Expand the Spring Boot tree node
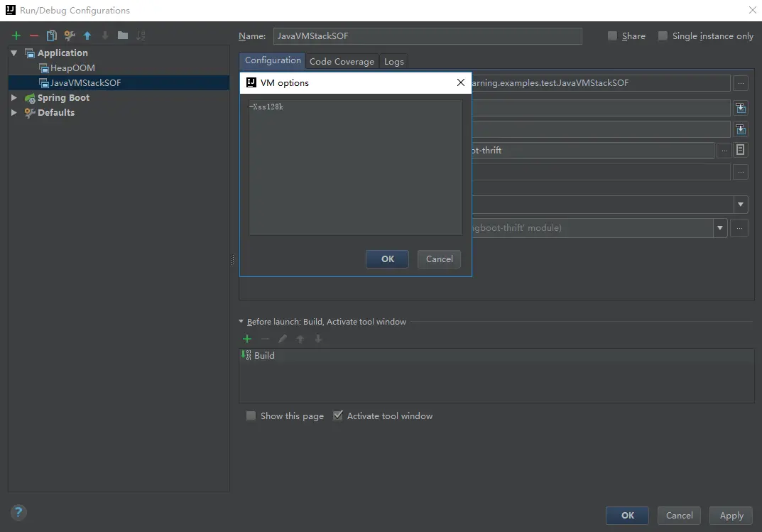Viewport: 762px width, 532px height. coord(14,97)
